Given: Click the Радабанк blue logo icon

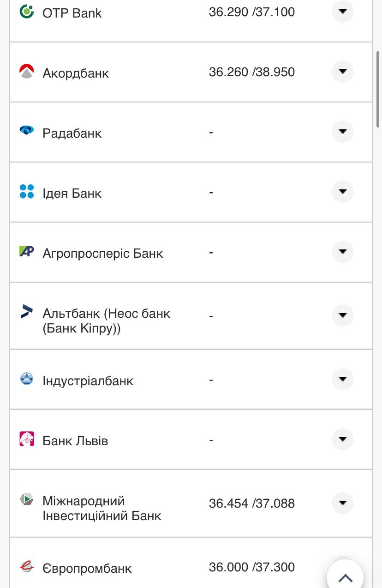Looking at the screenshot, I should click(27, 131).
